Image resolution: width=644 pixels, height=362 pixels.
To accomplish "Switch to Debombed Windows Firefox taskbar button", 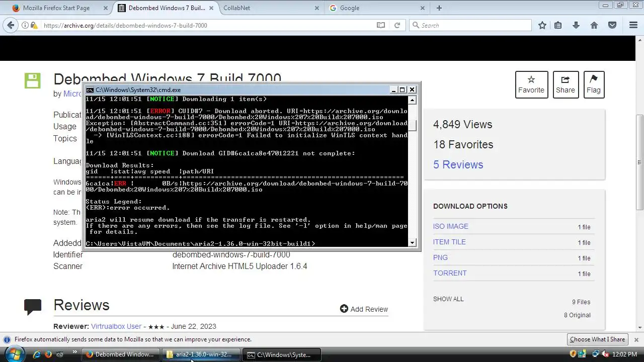I will click(x=121, y=354).
